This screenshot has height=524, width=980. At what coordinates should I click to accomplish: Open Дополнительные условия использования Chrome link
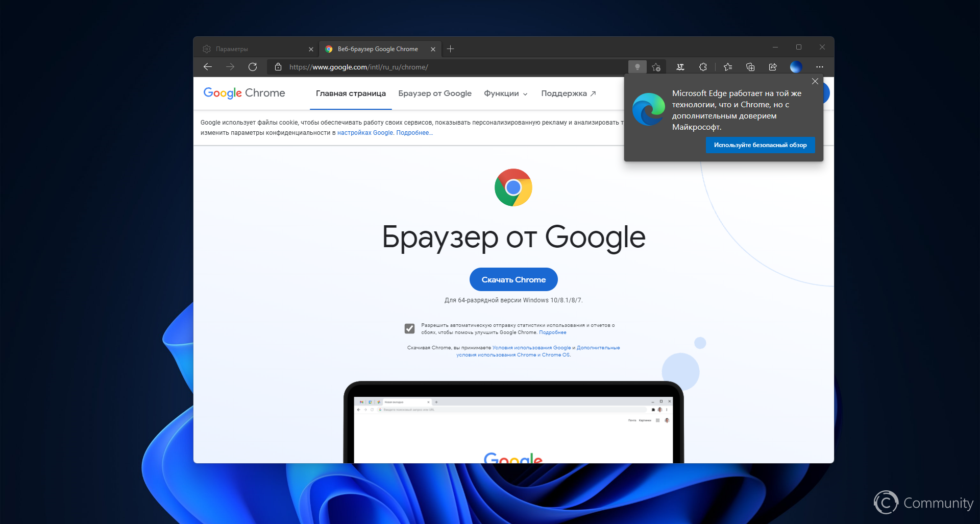(538, 351)
